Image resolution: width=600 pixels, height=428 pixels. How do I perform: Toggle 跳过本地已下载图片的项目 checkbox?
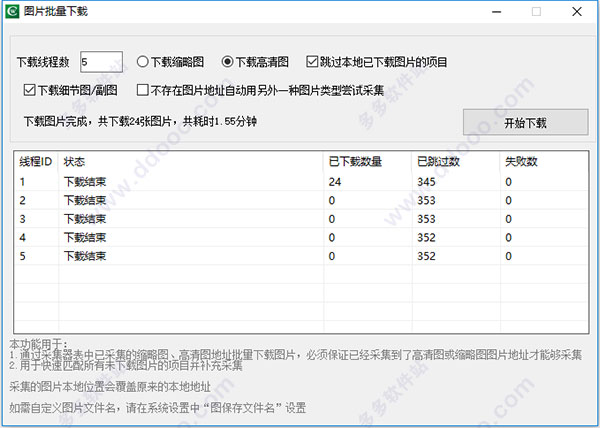313,61
